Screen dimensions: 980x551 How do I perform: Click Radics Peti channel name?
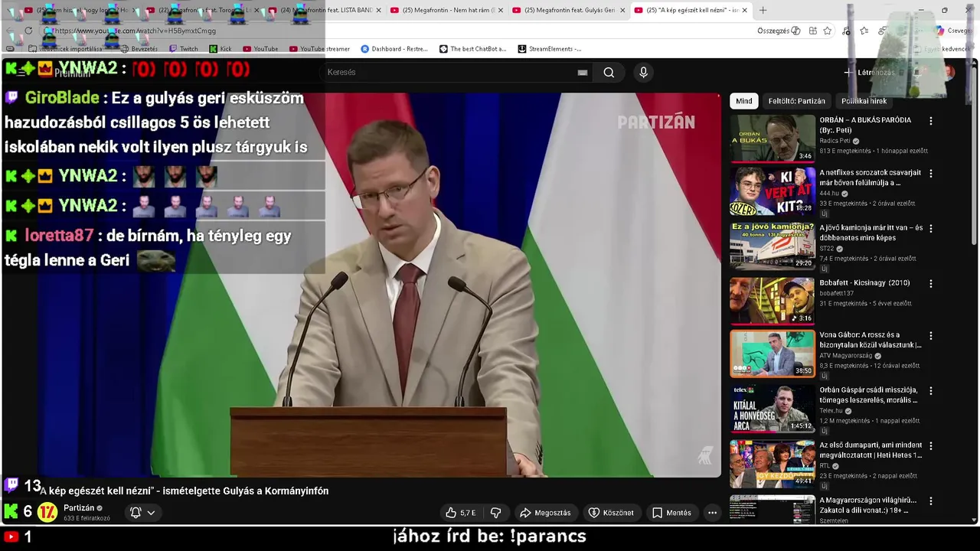pos(835,141)
